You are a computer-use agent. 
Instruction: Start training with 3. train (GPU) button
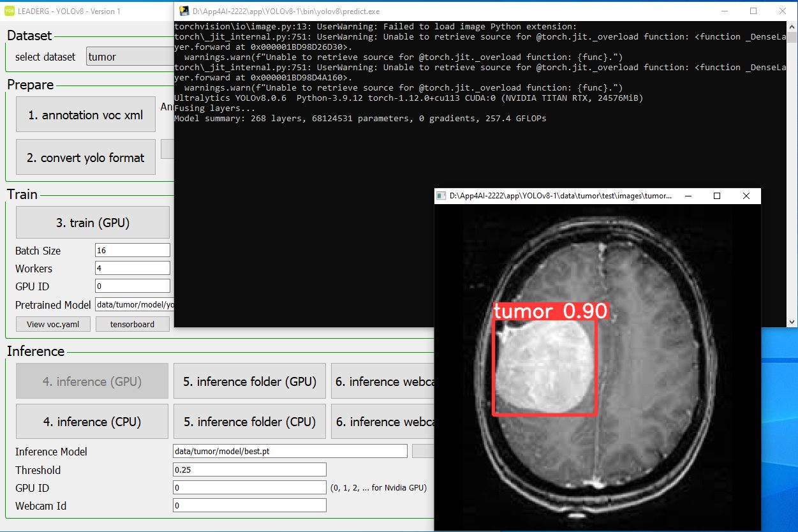pyautogui.click(x=92, y=223)
